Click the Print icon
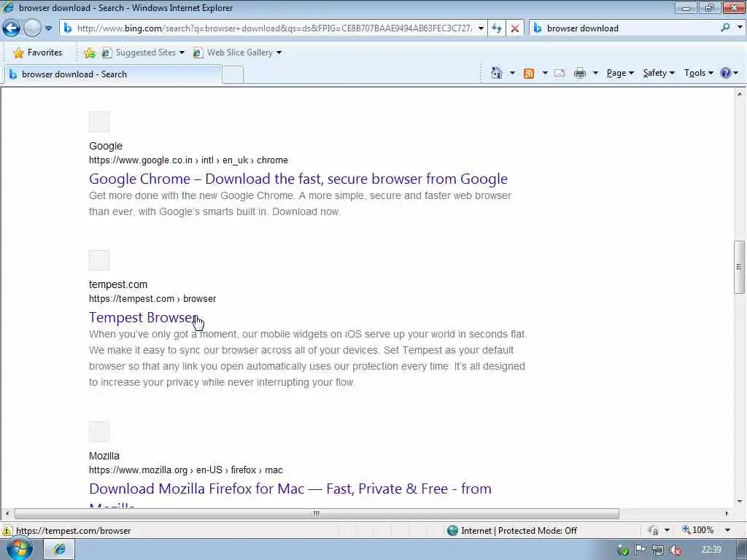The image size is (747, 560). [580, 73]
